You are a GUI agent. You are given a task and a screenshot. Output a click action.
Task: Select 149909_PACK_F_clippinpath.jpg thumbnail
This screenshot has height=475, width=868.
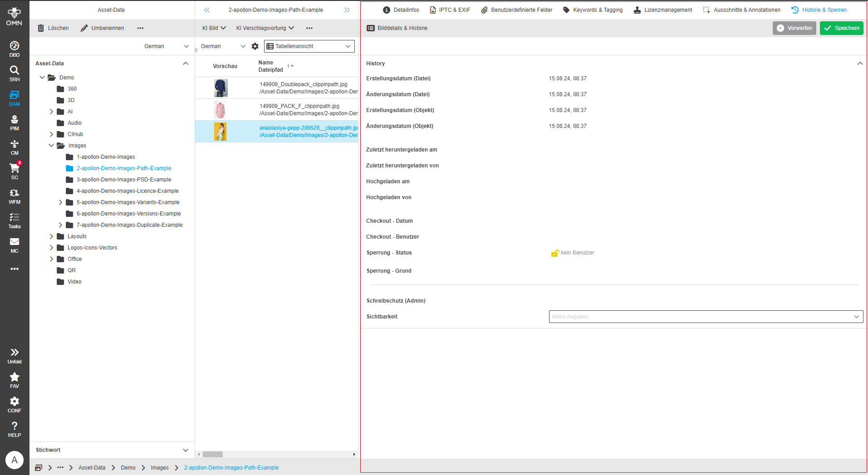pos(221,110)
